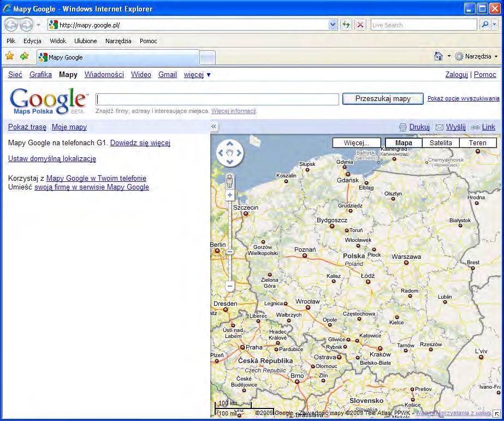Open swoją firmę w serwisie Mapy Google link
Screen dimensions: 504x421
pos(92,187)
